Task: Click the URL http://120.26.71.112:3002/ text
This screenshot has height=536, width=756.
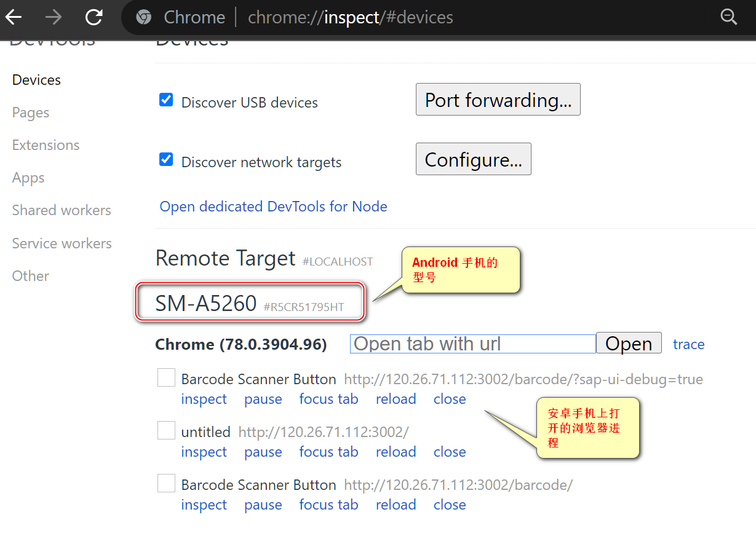Action: coord(324,432)
